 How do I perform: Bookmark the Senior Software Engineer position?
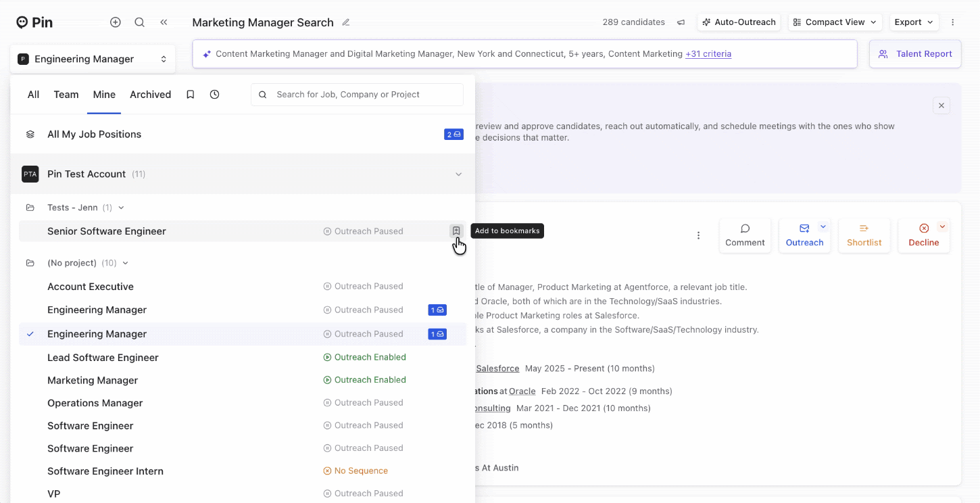(x=457, y=231)
